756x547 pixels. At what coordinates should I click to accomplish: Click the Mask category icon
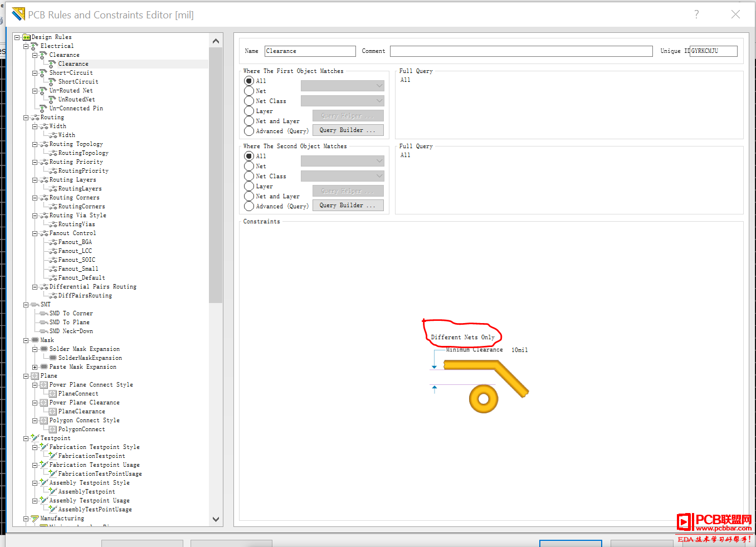35,340
